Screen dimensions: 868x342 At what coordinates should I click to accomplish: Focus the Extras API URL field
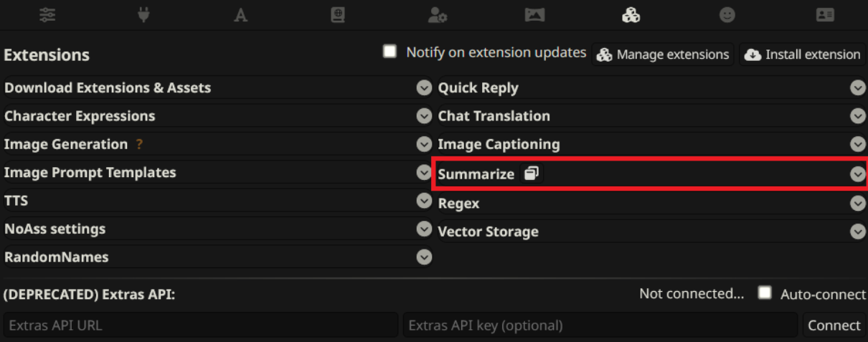coord(200,326)
